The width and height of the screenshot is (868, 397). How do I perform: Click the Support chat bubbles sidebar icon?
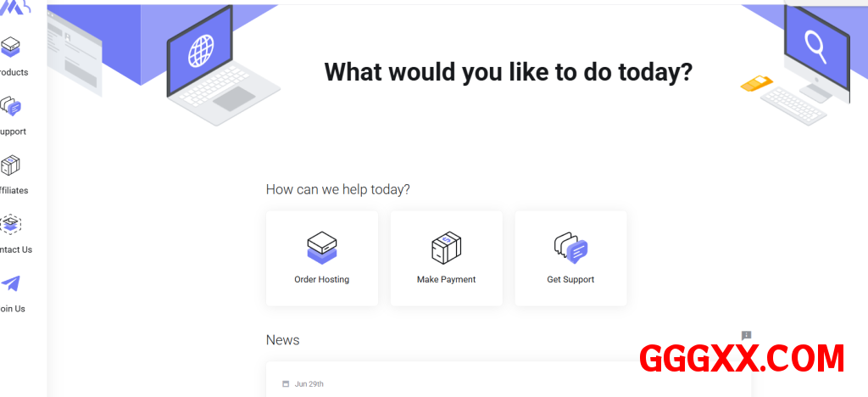click(11, 107)
